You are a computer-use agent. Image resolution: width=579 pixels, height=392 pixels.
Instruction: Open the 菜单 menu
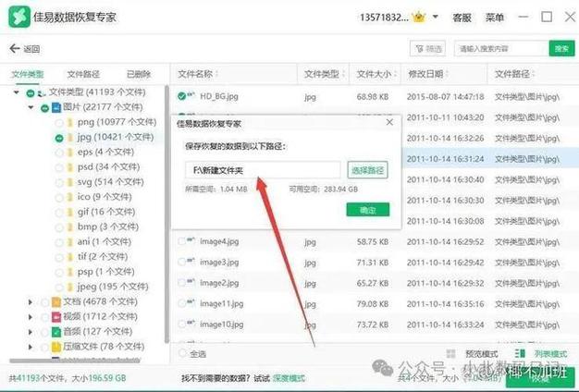[x=495, y=18]
